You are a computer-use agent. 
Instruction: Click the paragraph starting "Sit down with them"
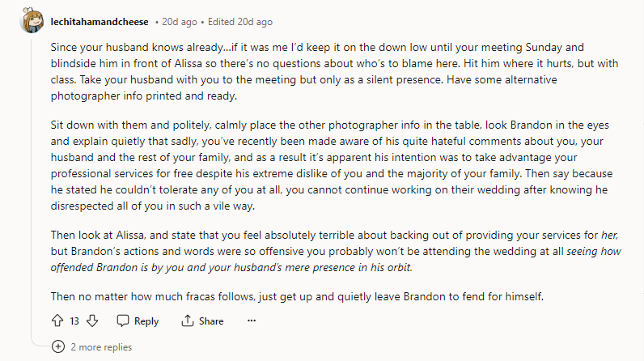point(332,165)
